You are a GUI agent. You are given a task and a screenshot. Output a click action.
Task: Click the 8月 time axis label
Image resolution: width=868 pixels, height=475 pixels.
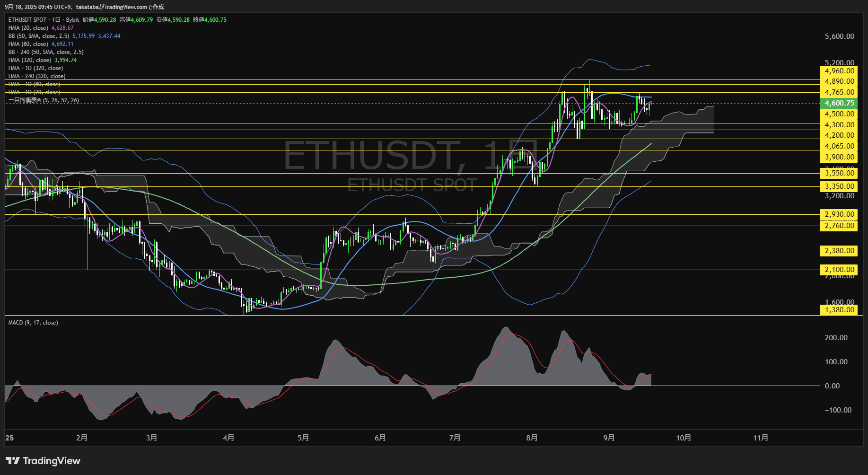coord(532,438)
